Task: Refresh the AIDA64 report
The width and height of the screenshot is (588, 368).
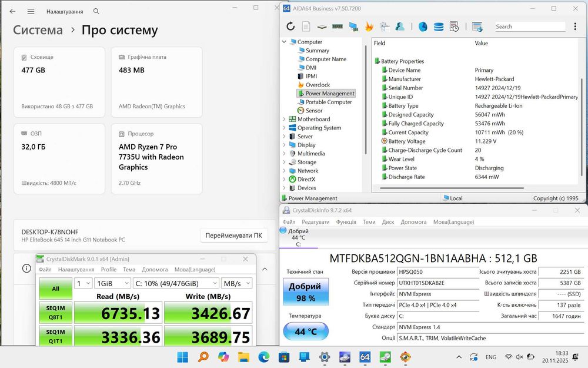Action: tap(290, 26)
